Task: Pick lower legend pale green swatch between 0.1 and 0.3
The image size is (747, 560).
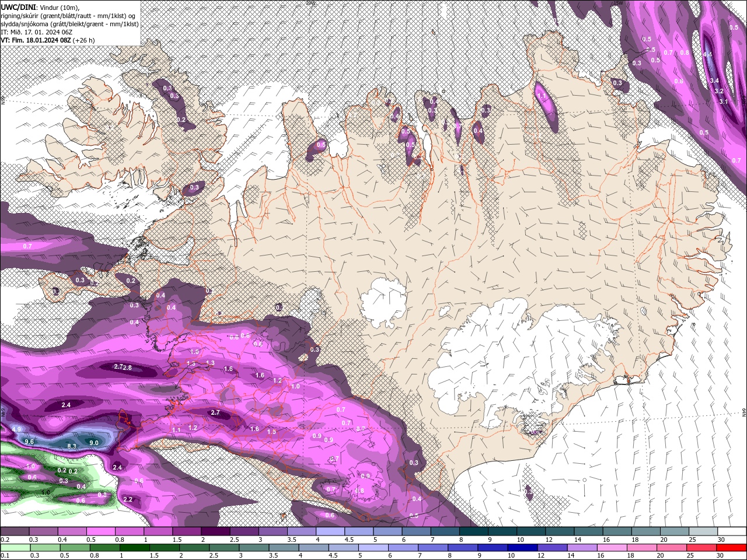Action: (x=15, y=548)
